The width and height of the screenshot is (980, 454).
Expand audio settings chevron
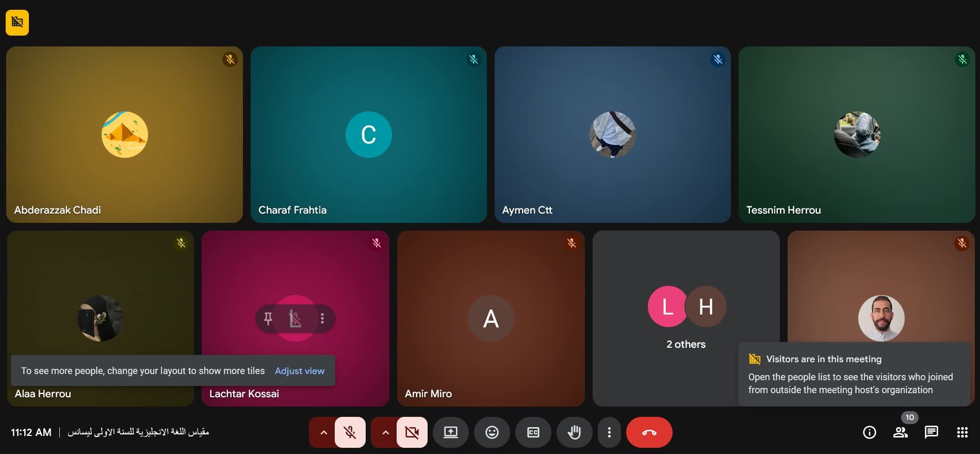tap(323, 432)
